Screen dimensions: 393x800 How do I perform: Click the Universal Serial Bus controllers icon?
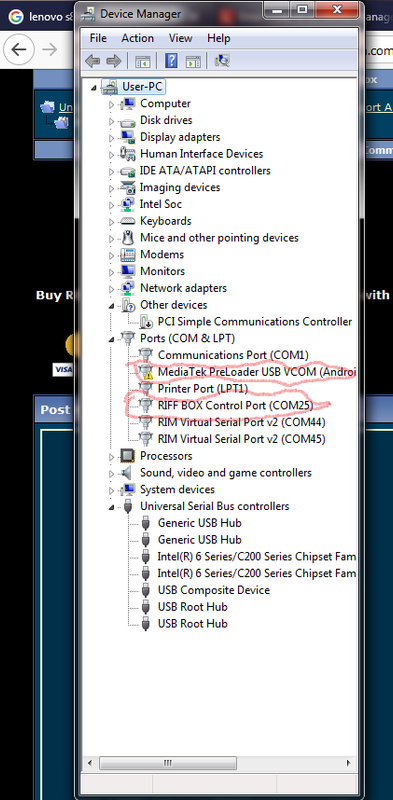(x=127, y=506)
